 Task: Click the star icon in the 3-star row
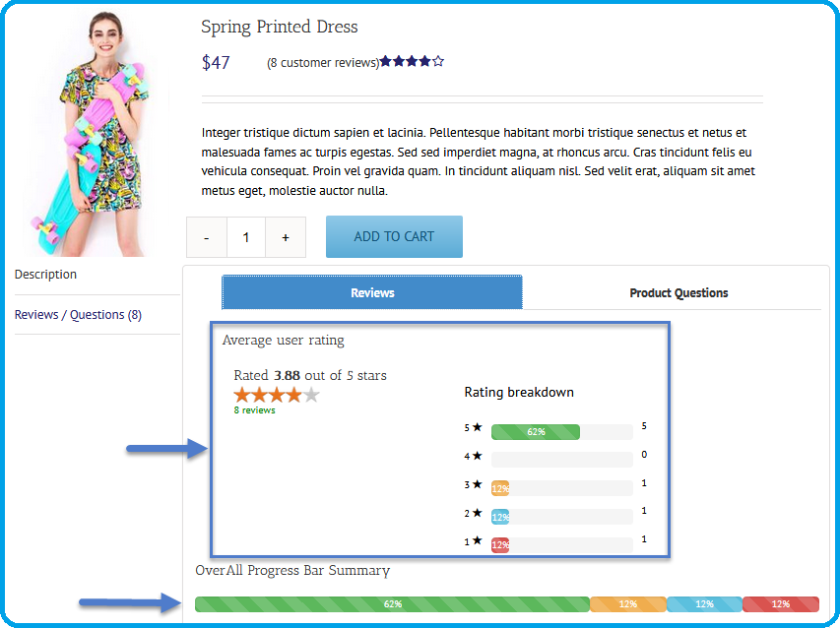coord(478,484)
